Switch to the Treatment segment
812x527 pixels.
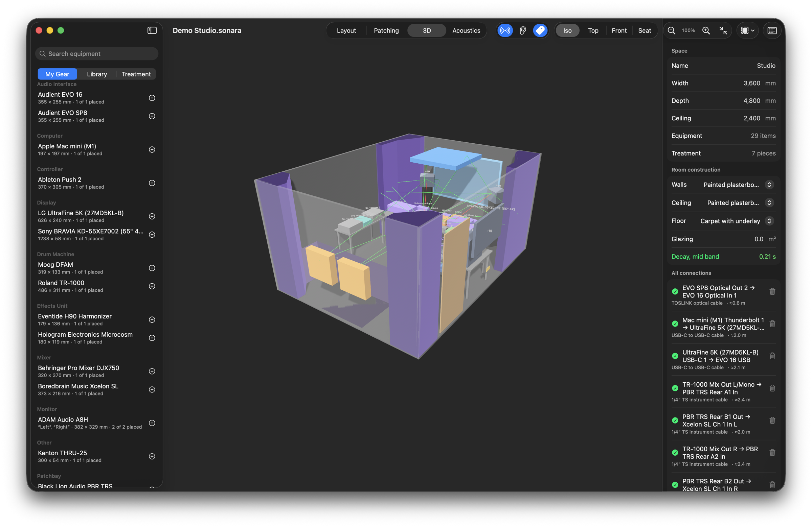(136, 74)
